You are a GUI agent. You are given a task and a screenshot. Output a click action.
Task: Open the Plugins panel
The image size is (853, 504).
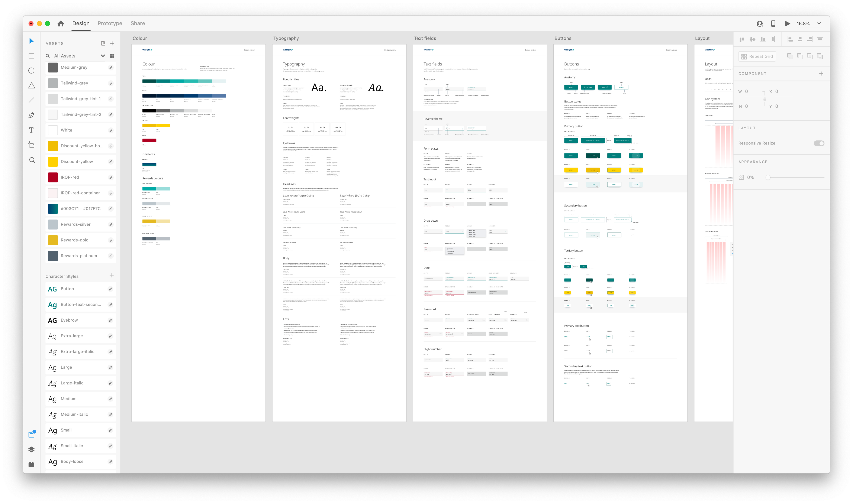point(31,464)
